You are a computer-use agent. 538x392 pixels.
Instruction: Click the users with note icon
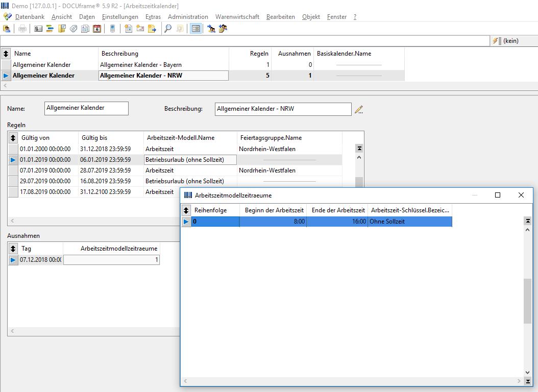[x=223, y=29]
